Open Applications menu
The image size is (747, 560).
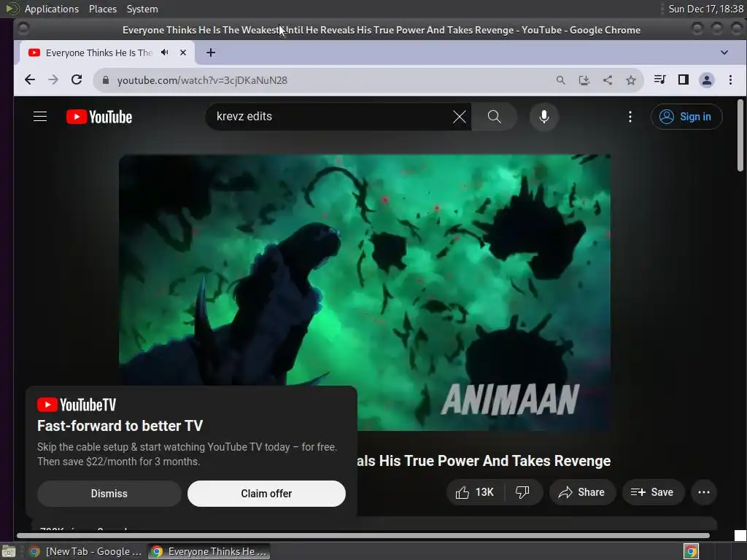click(x=52, y=9)
